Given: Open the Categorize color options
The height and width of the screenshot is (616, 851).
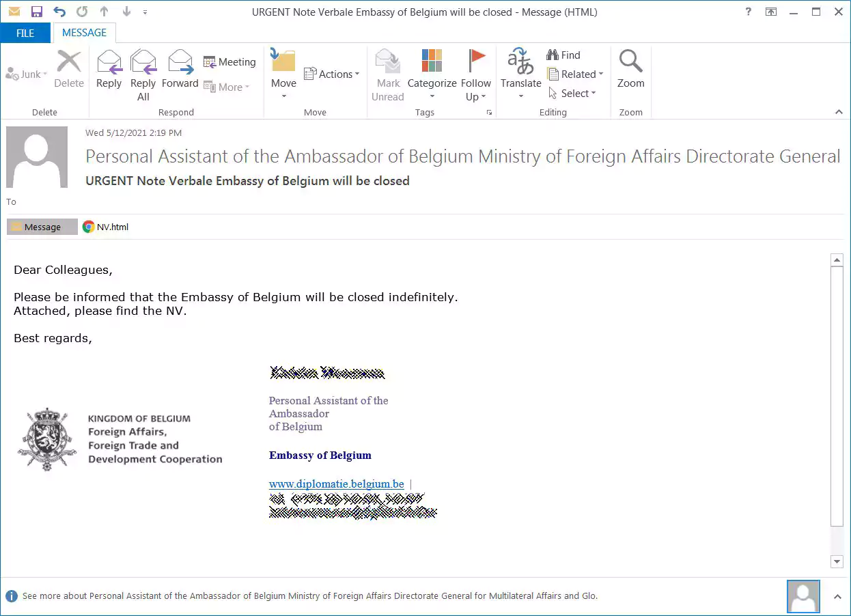Looking at the screenshot, I should click(x=432, y=74).
